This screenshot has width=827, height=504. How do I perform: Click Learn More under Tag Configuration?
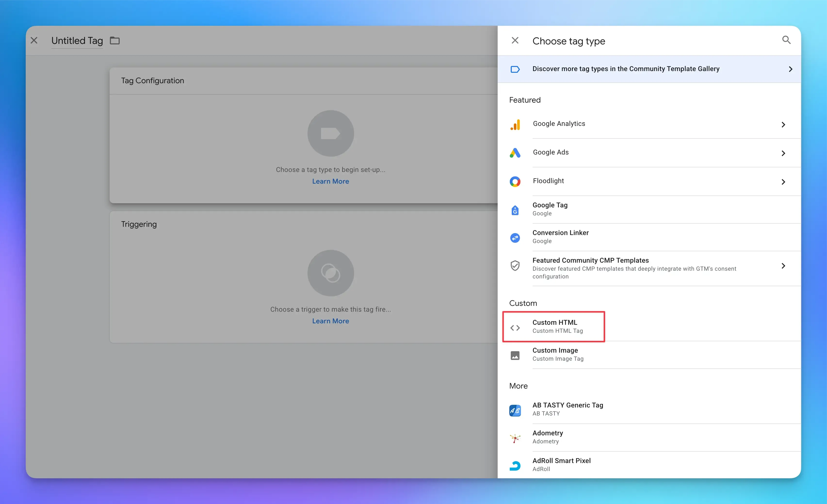click(x=331, y=181)
